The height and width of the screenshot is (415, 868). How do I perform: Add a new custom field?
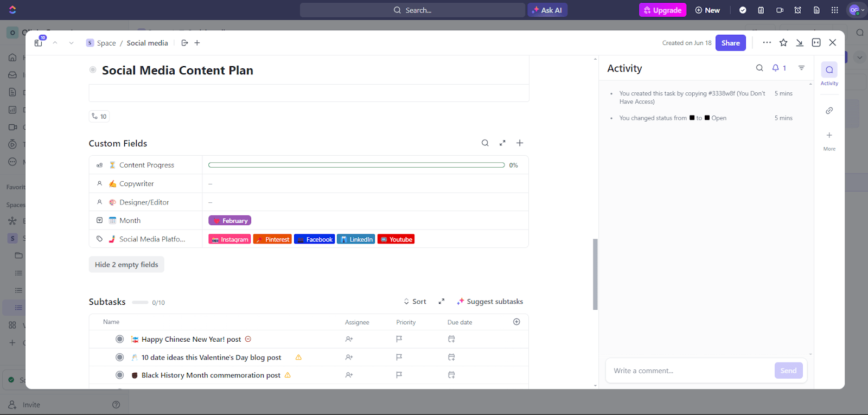[520, 143]
